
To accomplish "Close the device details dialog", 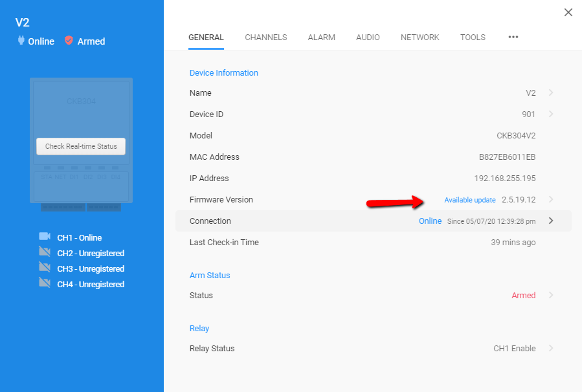I will point(568,12).
